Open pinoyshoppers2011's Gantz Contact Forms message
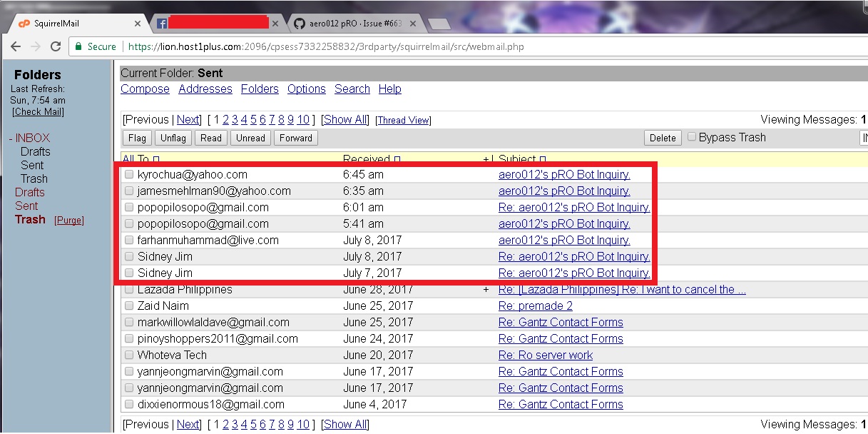The height and width of the screenshot is (434, 868). coord(561,338)
